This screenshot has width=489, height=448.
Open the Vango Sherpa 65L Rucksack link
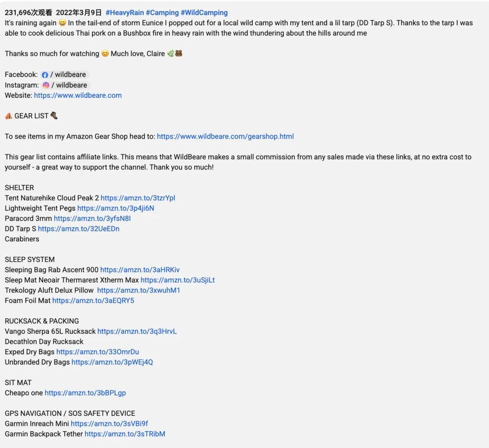click(x=137, y=332)
